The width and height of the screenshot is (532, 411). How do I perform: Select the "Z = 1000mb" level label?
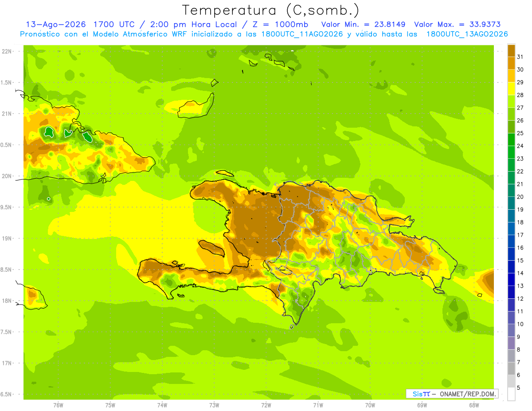click(x=280, y=24)
